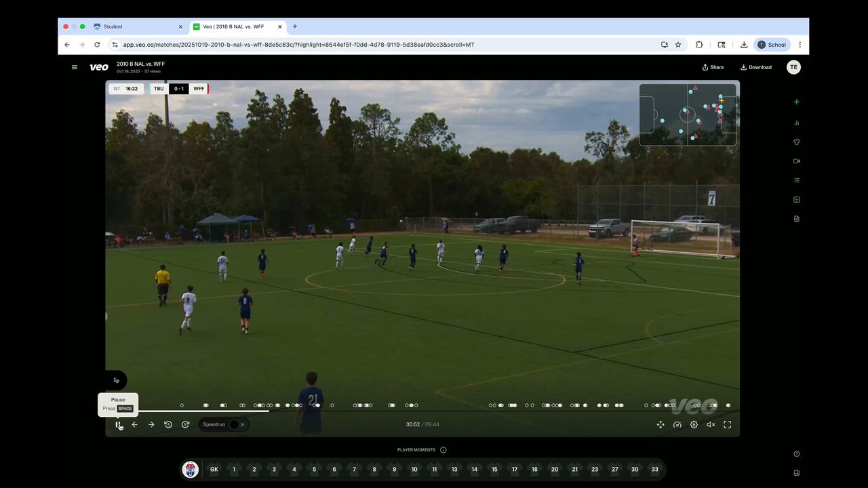The image size is (868, 488).
Task: Click the green plus icon in sidebar
Action: point(796,102)
